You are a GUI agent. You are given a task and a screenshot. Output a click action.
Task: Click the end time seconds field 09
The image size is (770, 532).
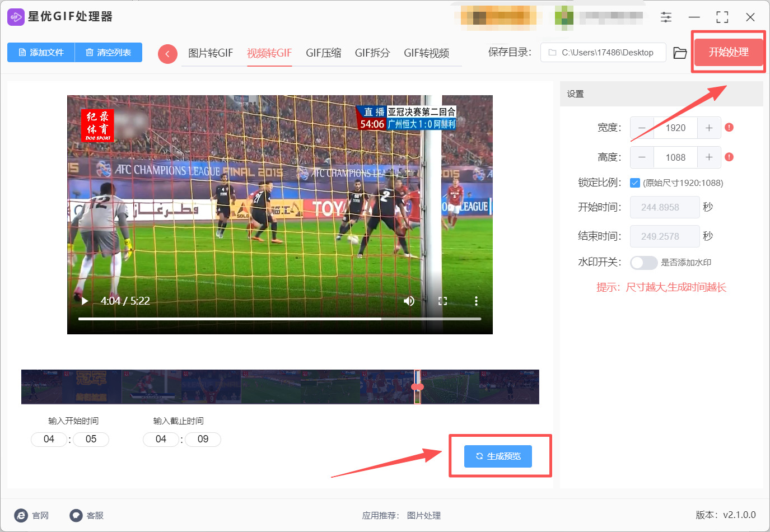pos(203,439)
